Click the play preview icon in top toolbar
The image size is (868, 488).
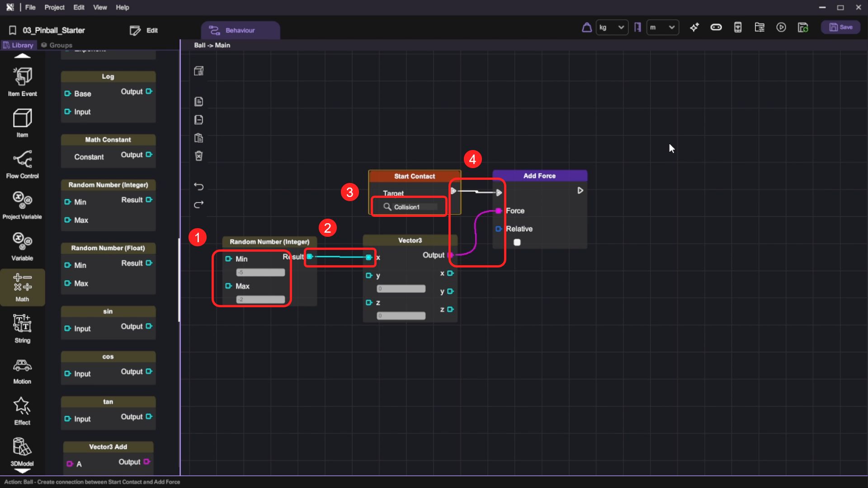point(781,28)
